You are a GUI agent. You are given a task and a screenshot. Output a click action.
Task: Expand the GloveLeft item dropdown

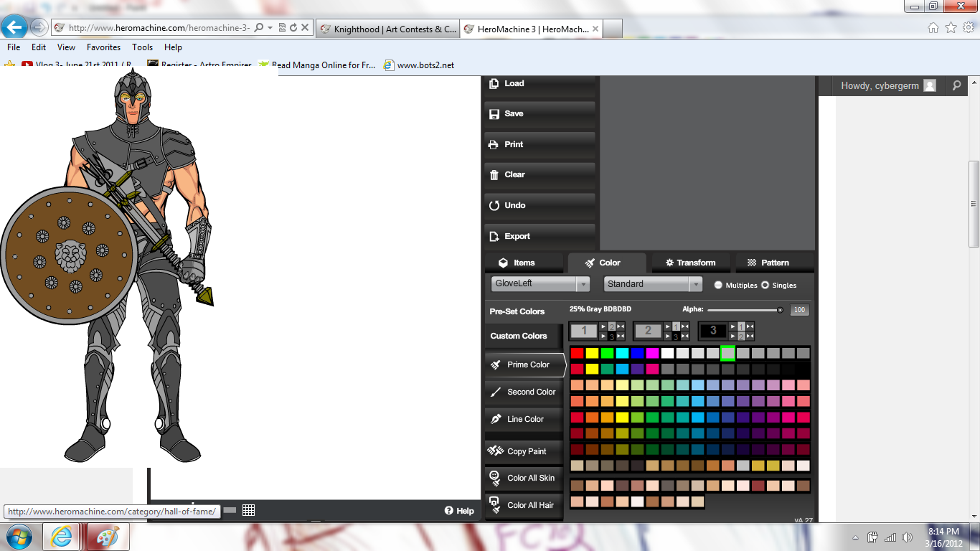click(583, 284)
